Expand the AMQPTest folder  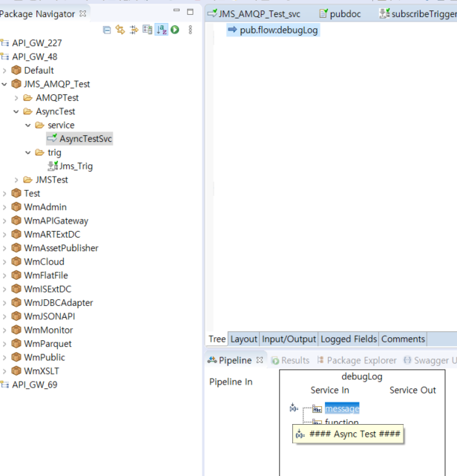pyautogui.click(x=16, y=98)
